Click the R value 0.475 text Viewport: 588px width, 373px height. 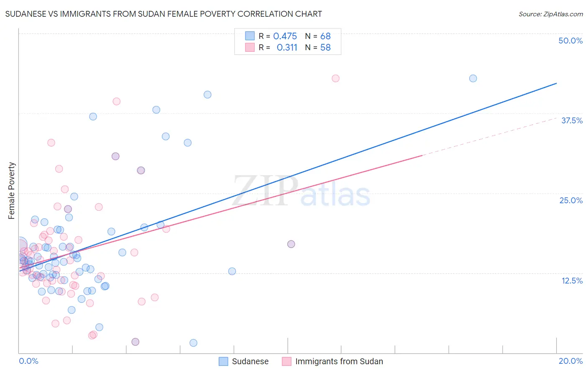click(x=285, y=36)
